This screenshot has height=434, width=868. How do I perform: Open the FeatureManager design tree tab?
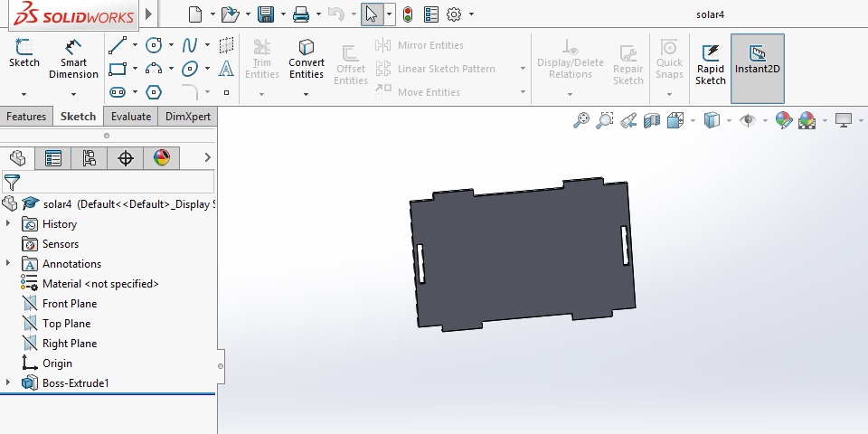18,158
